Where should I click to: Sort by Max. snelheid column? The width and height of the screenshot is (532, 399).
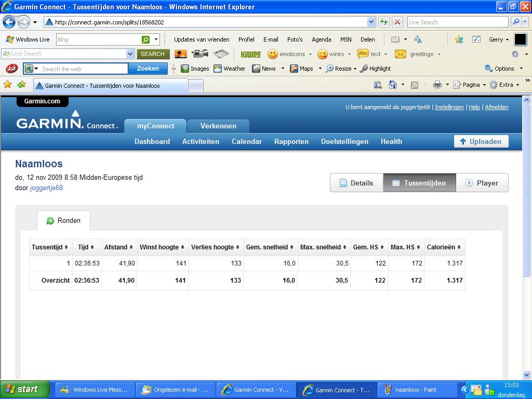tap(323, 247)
